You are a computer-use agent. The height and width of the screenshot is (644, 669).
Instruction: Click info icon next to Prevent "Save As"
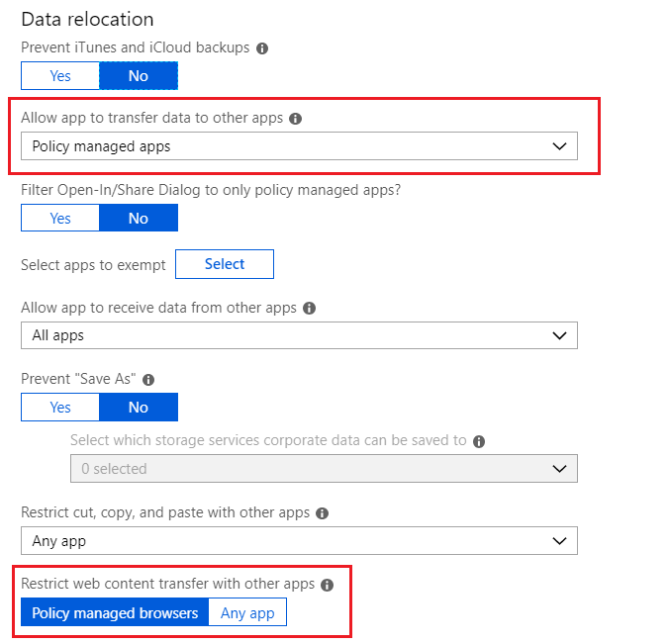[148, 380]
